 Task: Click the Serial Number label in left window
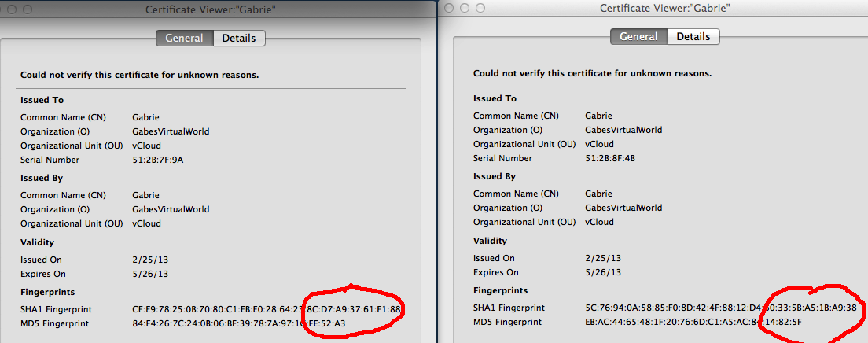click(x=50, y=160)
